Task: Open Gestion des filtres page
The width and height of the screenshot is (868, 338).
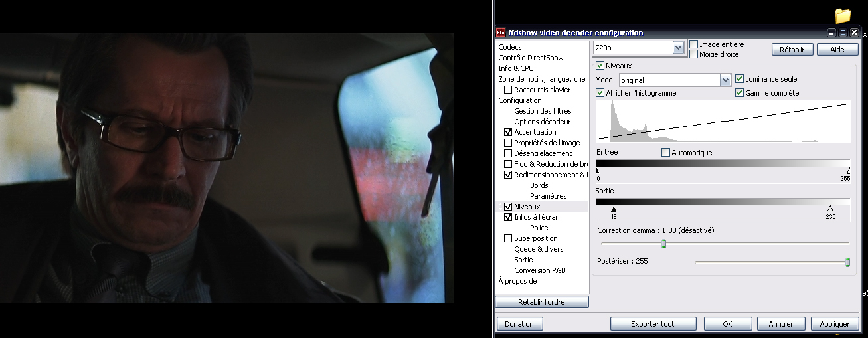Action: 543,111
